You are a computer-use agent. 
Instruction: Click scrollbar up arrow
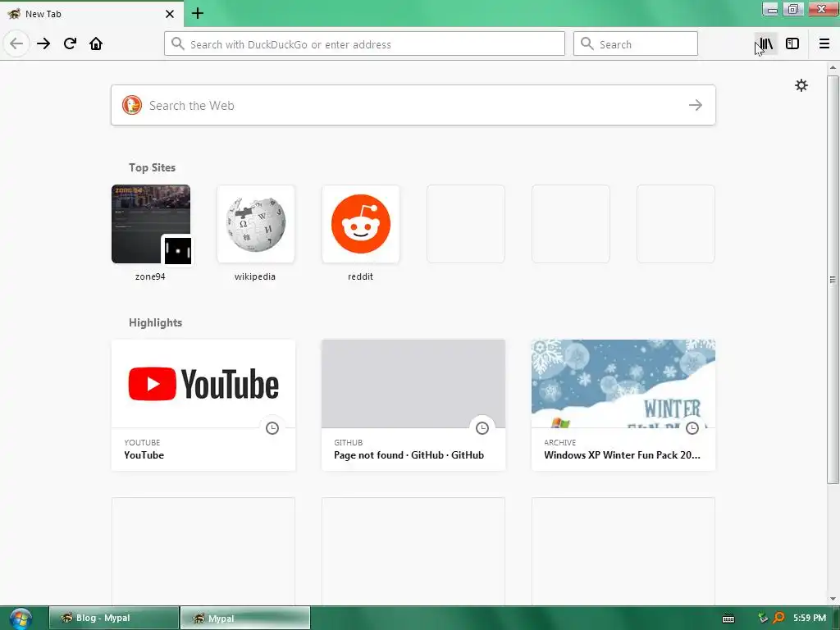833,67
